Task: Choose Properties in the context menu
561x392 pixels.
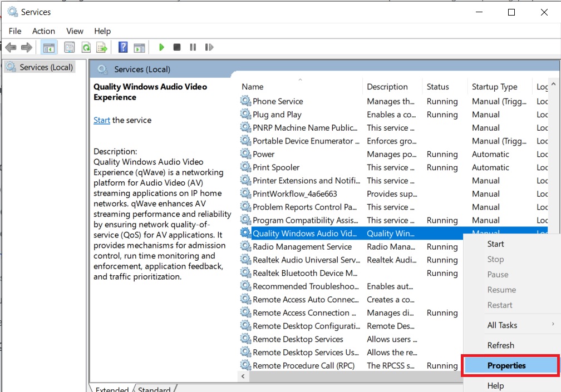Action: pyautogui.click(x=510, y=365)
